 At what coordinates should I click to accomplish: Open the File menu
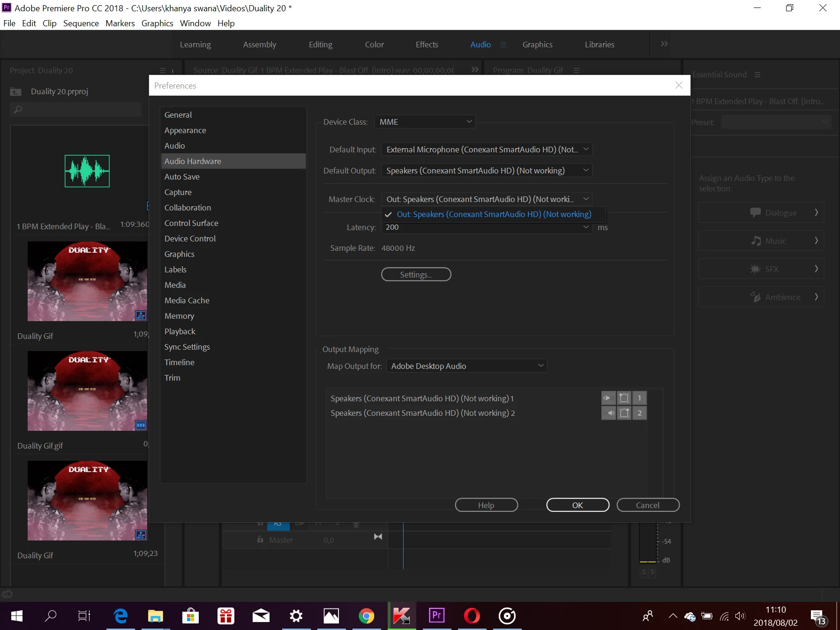coord(9,23)
